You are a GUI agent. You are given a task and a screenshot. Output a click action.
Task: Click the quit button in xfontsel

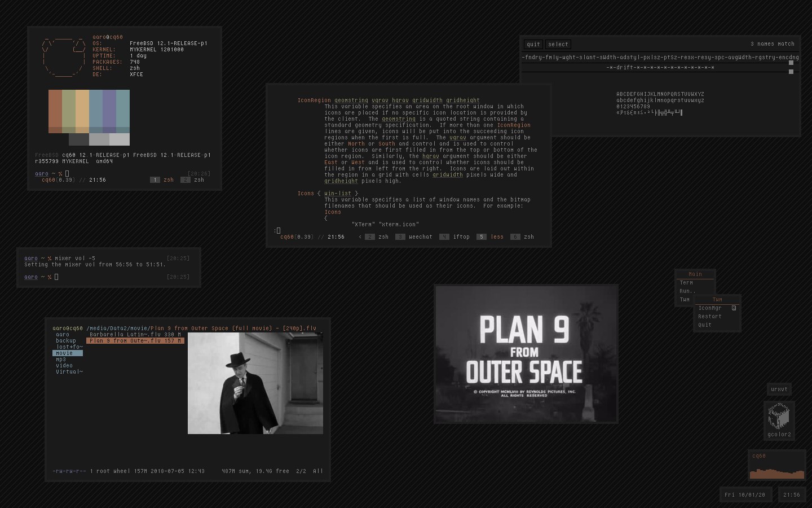(x=533, y=44)
